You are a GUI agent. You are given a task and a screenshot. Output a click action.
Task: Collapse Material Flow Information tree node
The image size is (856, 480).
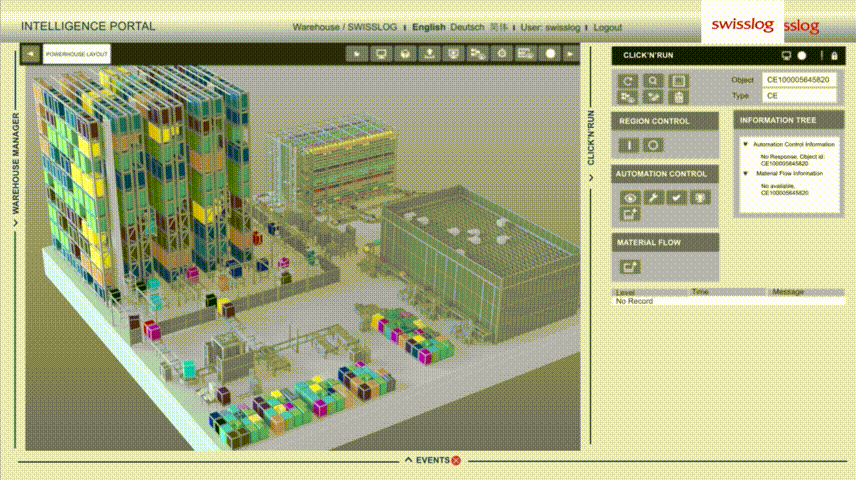point(745,173)
